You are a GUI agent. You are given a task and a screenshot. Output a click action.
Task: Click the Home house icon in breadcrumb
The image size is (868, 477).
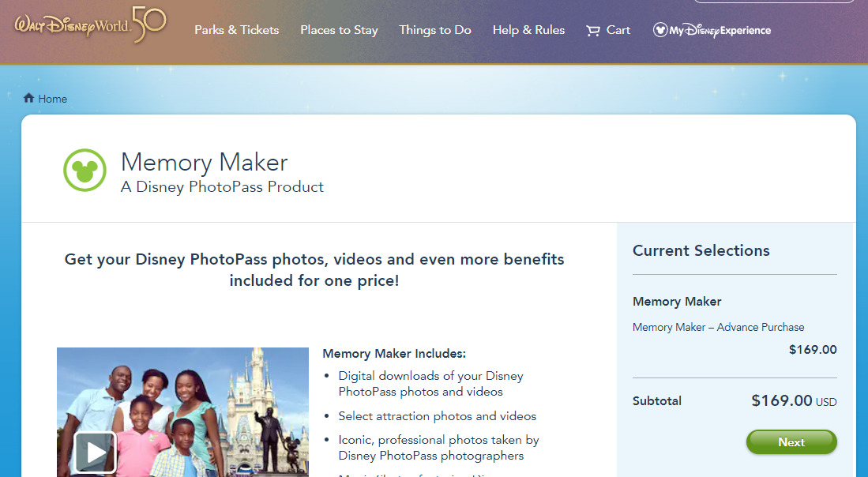[x=28, y=98]
